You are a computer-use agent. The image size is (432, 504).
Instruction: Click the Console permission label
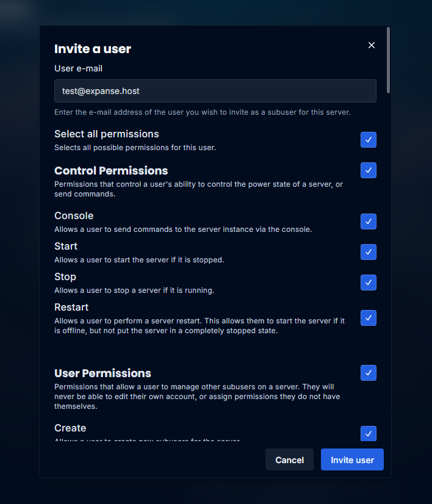click(x=74, y=215)
